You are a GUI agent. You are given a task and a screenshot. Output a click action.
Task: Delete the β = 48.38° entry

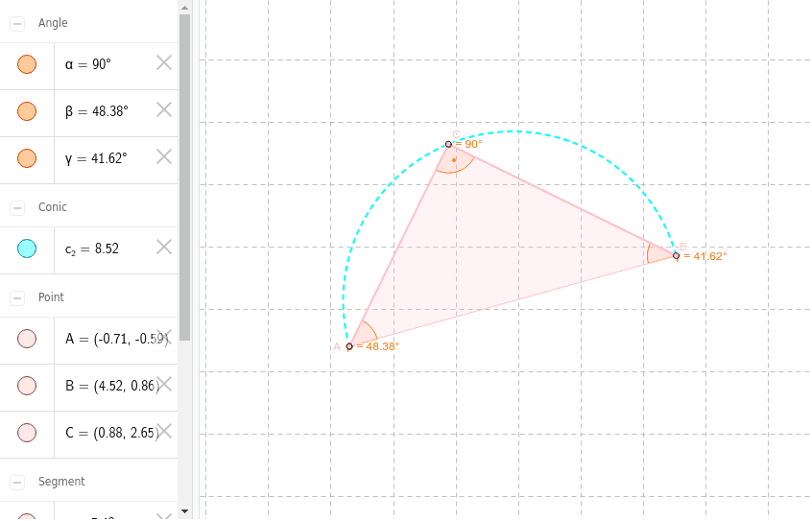[164, 109]
